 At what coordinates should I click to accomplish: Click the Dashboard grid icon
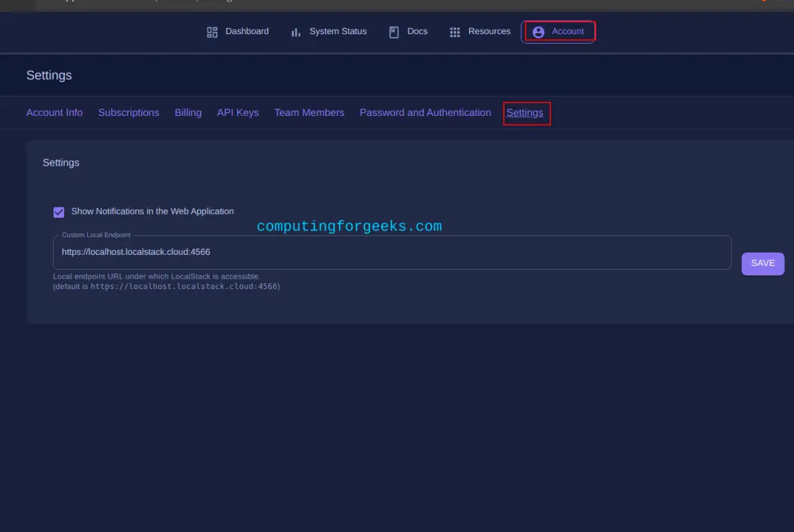click(x=212, y=32)
